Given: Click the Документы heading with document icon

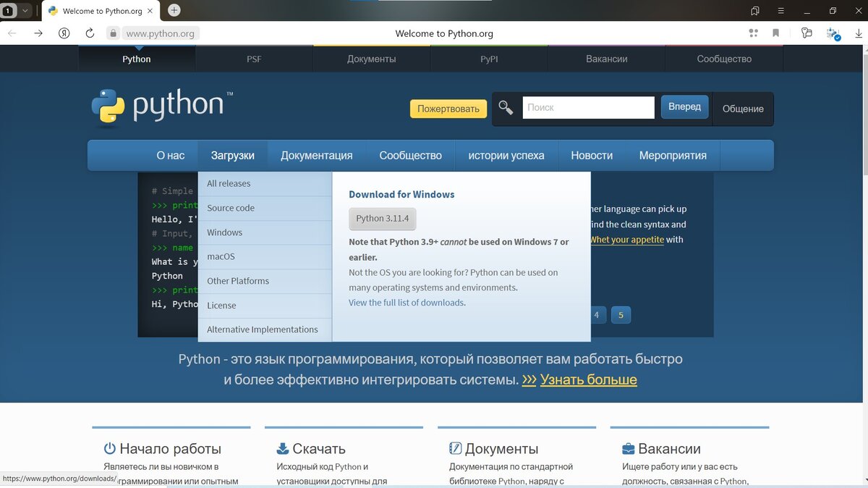Looking at the screenshot, I should 493,449.
